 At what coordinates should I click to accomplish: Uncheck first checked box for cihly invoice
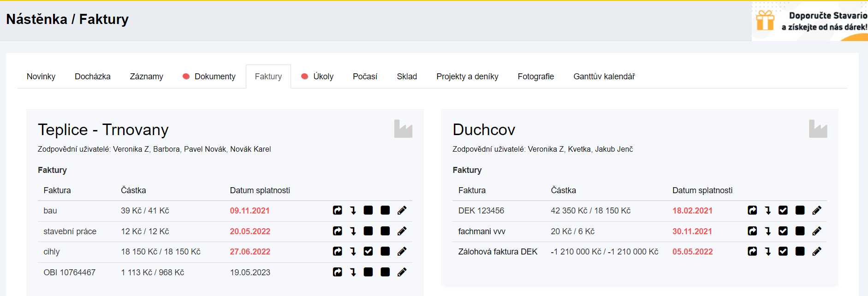pos(368,251)
